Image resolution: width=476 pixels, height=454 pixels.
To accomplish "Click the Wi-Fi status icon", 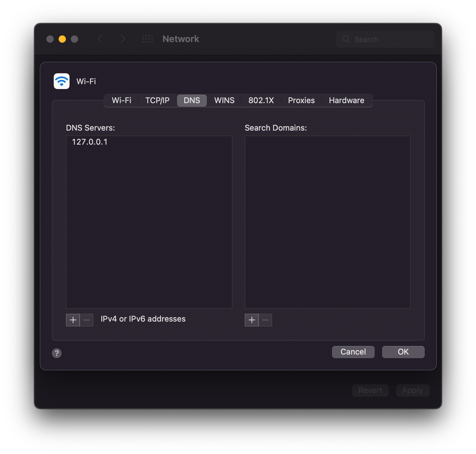I will 61,81.
